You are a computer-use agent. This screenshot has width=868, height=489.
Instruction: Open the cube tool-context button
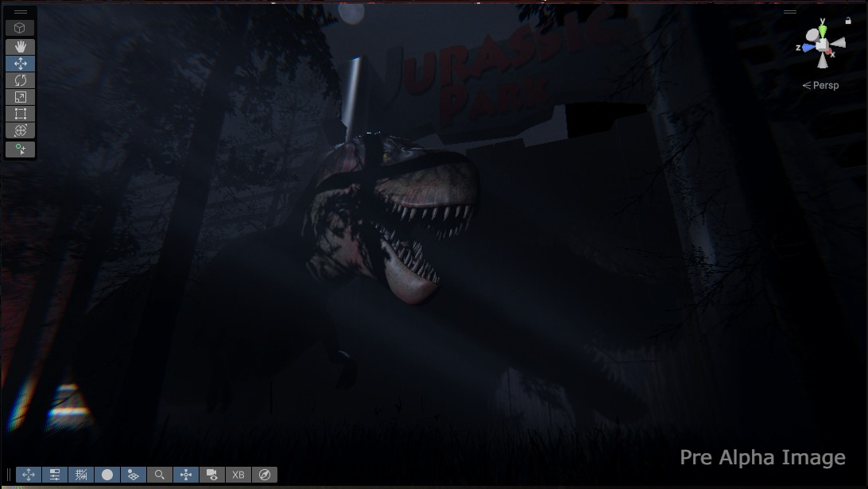click(20, 28)
